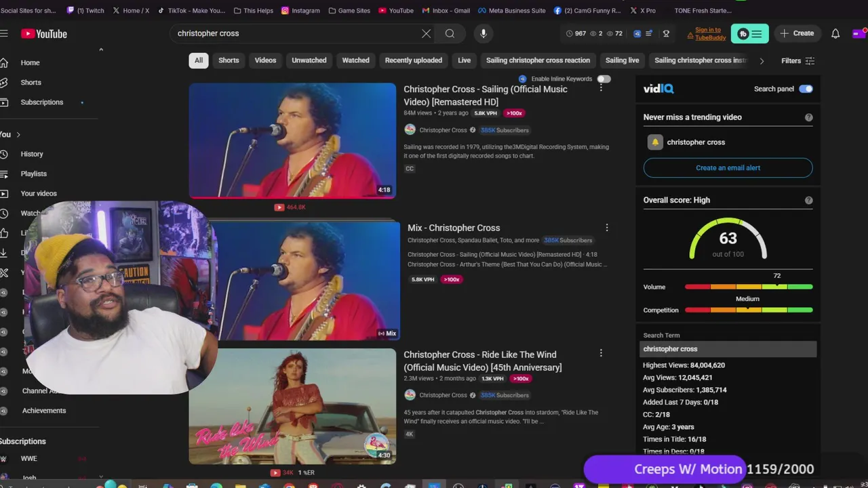Open more options for Mix result
Image resolution: width=868 pixels, height=488 pixels.
point(607,228)
